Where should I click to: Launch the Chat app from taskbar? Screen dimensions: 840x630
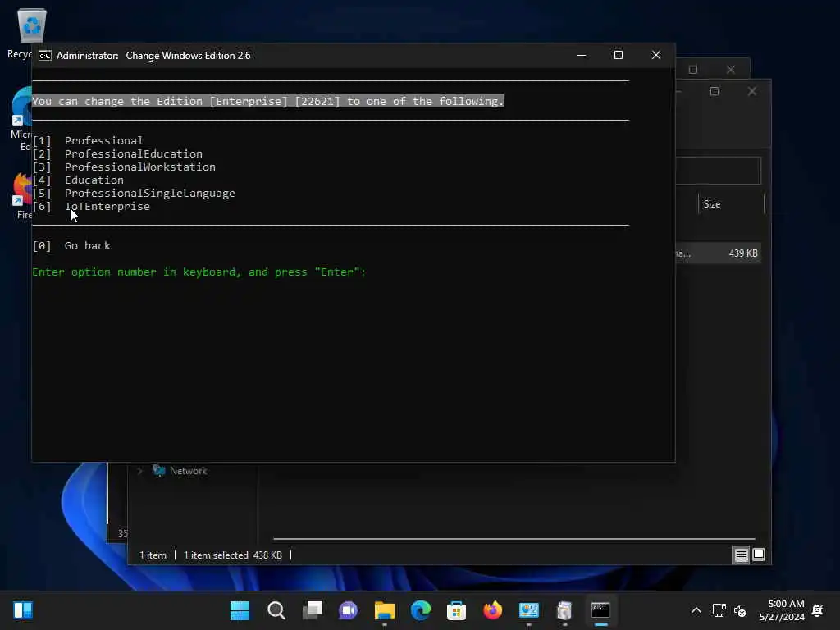[x=348, y=610]
